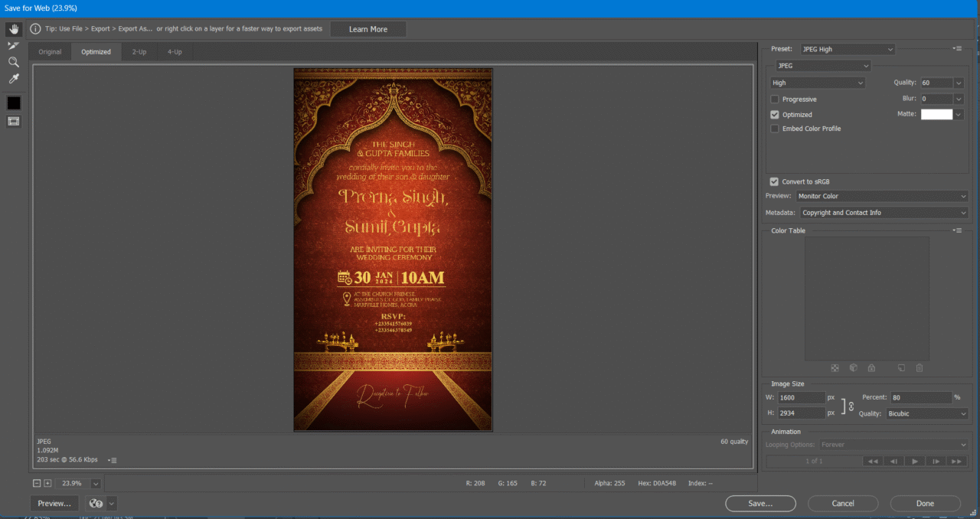This screenshot has height=519, width=980.
Task: Click the Lock selected colors icon
Action: [x=872, y=368]
